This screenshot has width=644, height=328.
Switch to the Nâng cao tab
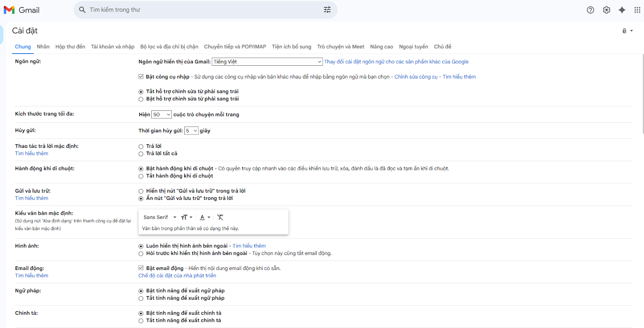tap(382, 47)
